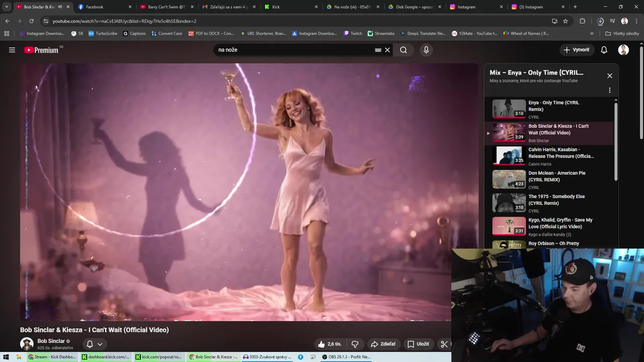The width and height of the screenshot is (644, 362).
Task: Open Twitch bookmark
Action: (x=353, y=34)
